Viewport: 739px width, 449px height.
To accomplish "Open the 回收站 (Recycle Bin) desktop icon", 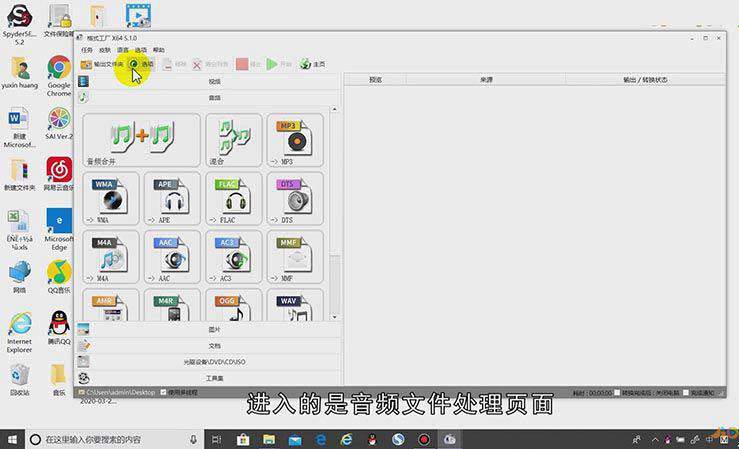I will [x=19, y=380].
